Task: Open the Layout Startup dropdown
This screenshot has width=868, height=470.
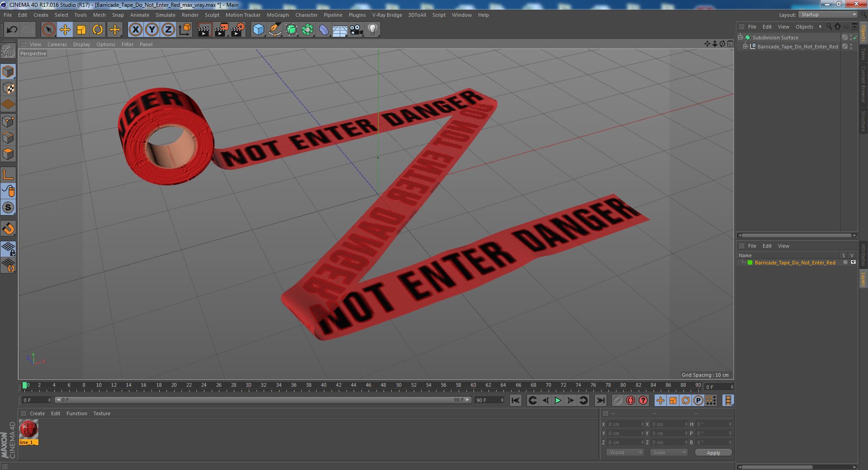Action: pyautogui.click(x=828, y=15)
